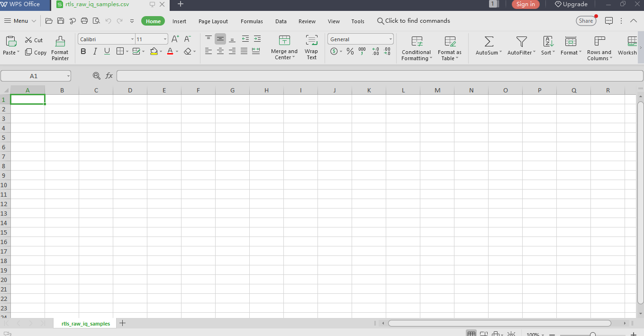Image resolution: width=644 pixels, height=336 pixels.
Task: Align cell text to the left
Action: 209,51
